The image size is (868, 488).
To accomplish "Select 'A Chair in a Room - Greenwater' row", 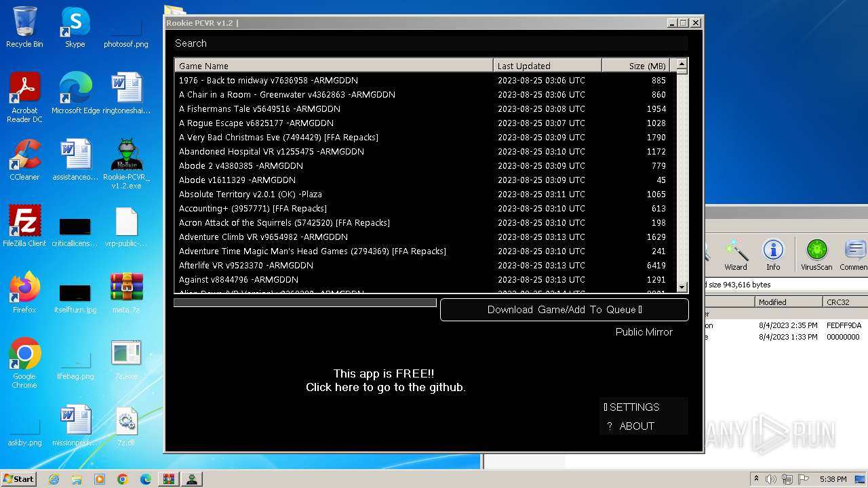I will pos(425,94).
